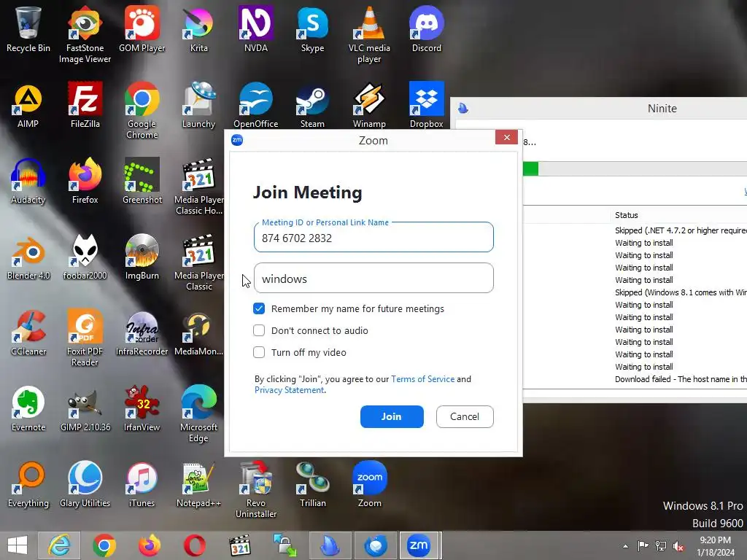Image resolution: width=747 pixels, height=560 pixels.
Task: Select the Discord desktop icon
Action: pos(426,28)
